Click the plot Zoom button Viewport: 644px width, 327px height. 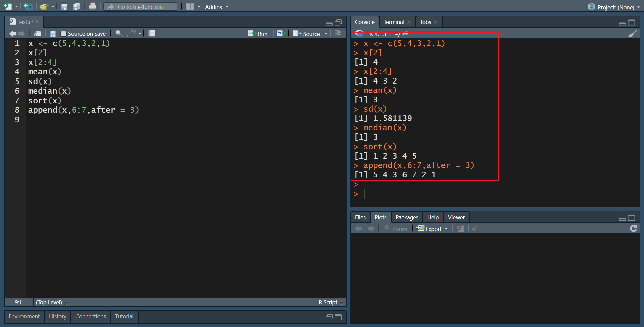(x=395, y=229)
